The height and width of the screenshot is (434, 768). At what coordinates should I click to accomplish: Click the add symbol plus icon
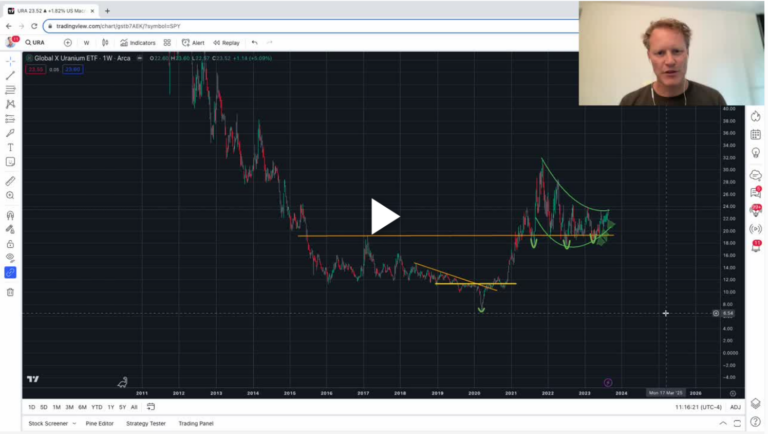pyautogui.click(x=68, y=43)
